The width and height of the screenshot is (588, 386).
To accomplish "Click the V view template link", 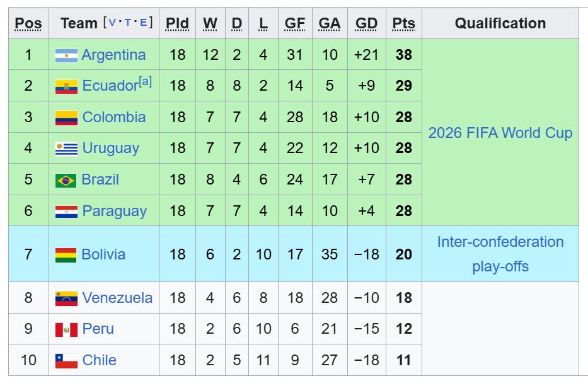I will point(112,23).
